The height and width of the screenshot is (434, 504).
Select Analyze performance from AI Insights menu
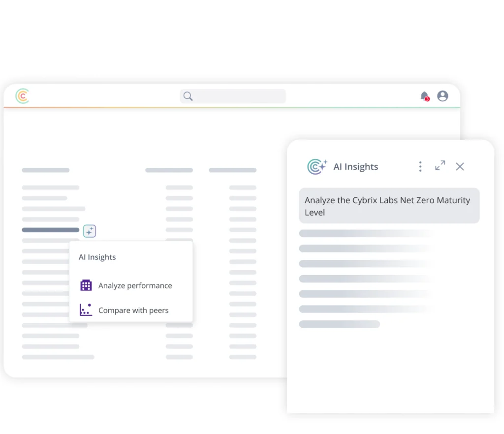click(x=135, y=285)
